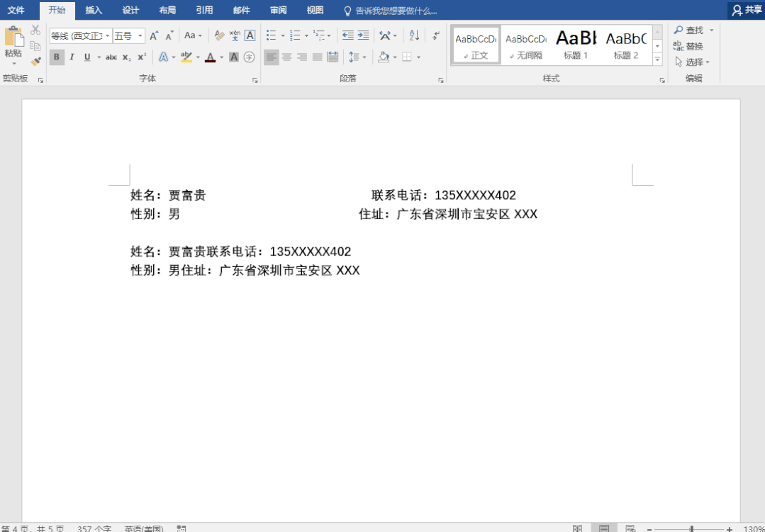Image resolution: width=765 pixels, height=532 pixels.
Task: Switch to the 引用 tab
Action: coord(204,10)
